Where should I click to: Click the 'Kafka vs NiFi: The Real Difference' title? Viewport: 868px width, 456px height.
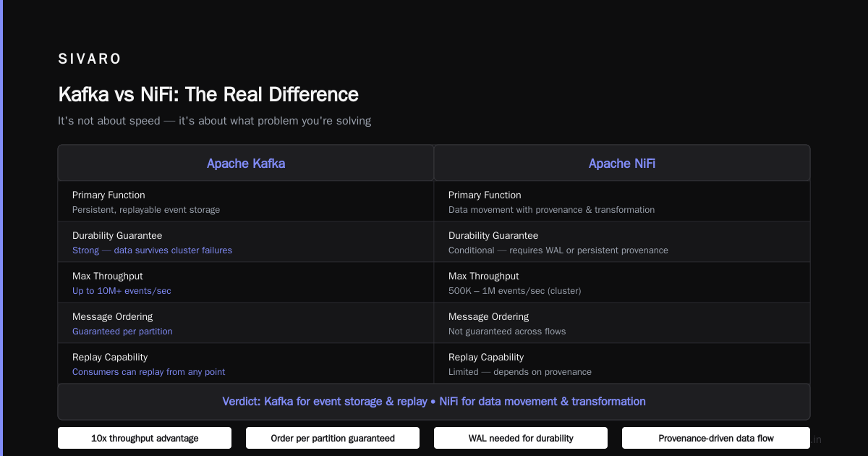(208, 94)
